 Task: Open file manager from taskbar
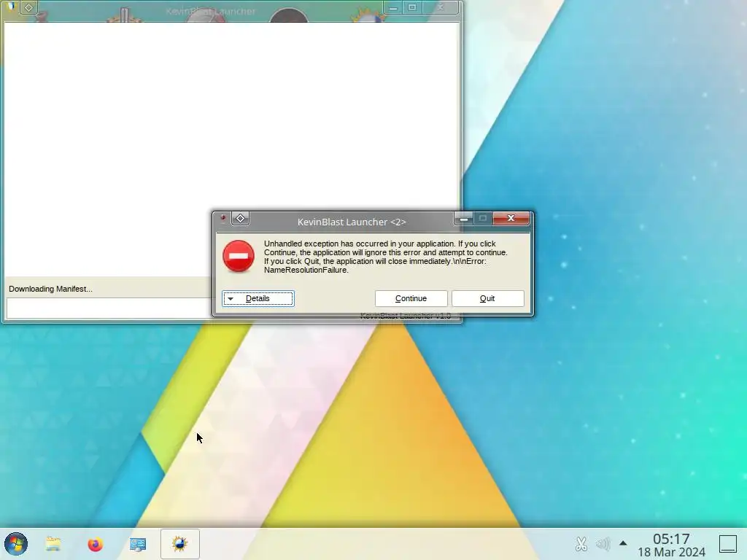pyautogui.click(x=53, y=544)
